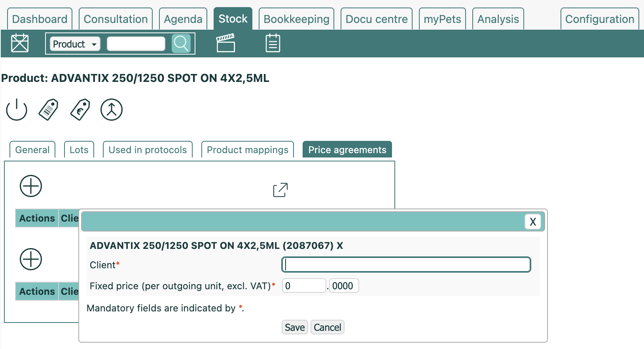Click the fixed price integer field

(x=304, y=286)
